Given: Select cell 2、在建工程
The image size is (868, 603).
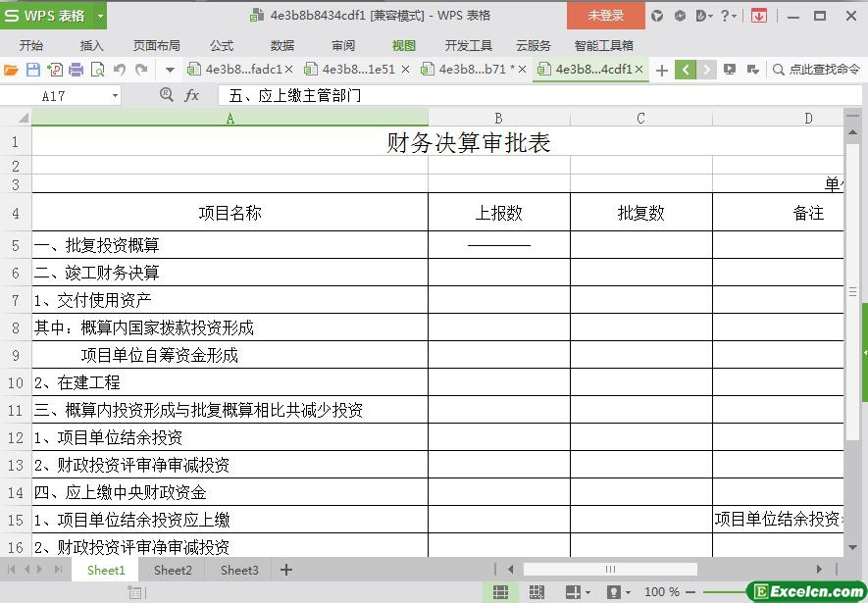Looking at the screenshot, I should coord(230,382).
